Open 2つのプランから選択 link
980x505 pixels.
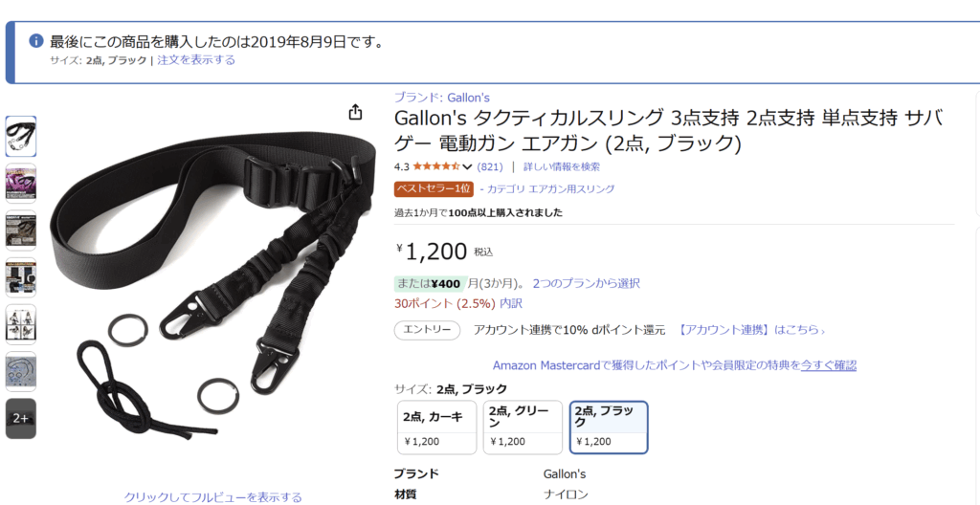586,284
